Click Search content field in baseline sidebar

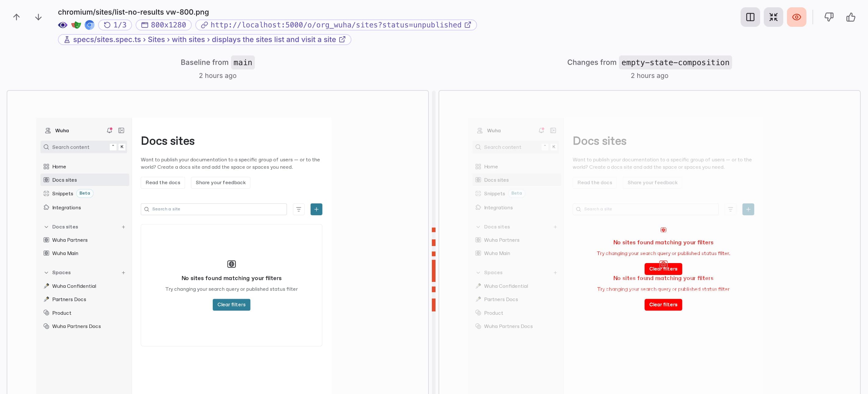coord(84,147)
